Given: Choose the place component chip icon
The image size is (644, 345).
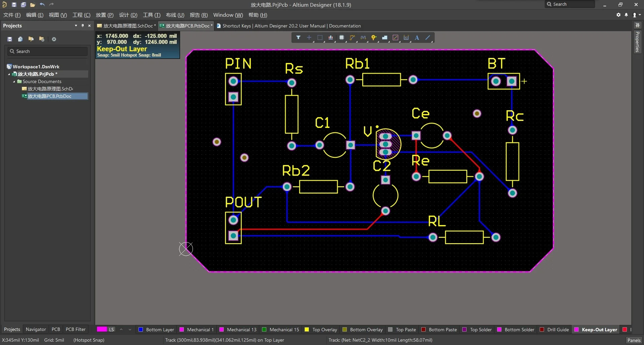Looking at the screenshot, I should [x=341, y=38].
